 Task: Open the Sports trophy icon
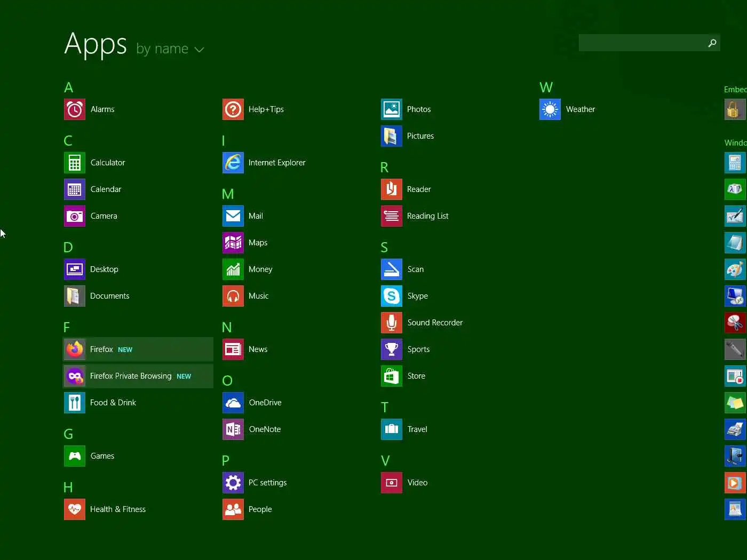pos(392,349)
